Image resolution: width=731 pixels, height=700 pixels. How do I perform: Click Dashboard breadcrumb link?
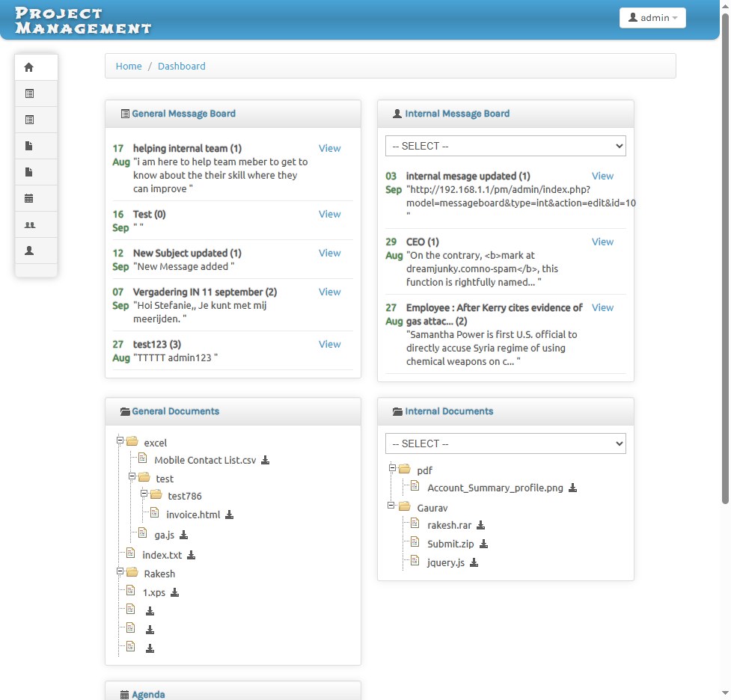click(181, 66)
